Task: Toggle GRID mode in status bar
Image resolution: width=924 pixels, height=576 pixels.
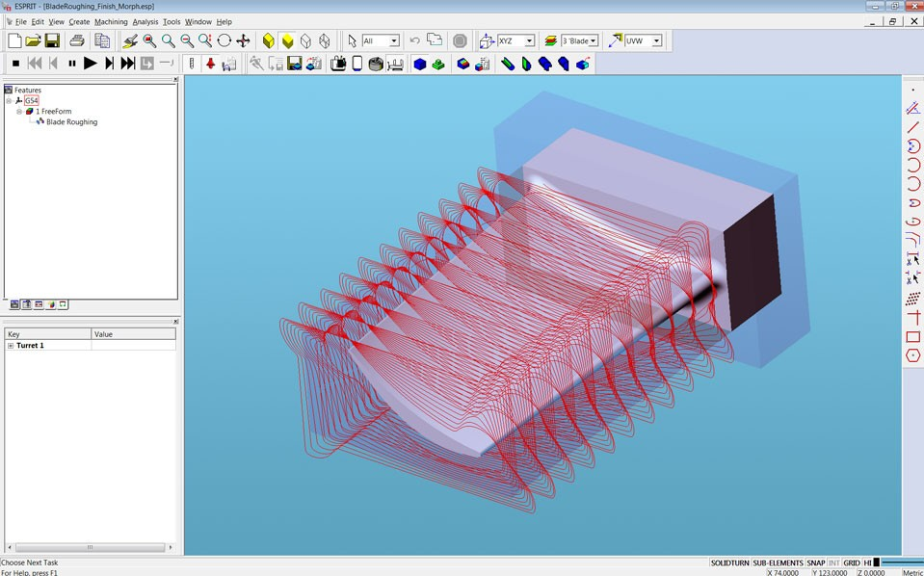Action: click(x=852, y=563)
